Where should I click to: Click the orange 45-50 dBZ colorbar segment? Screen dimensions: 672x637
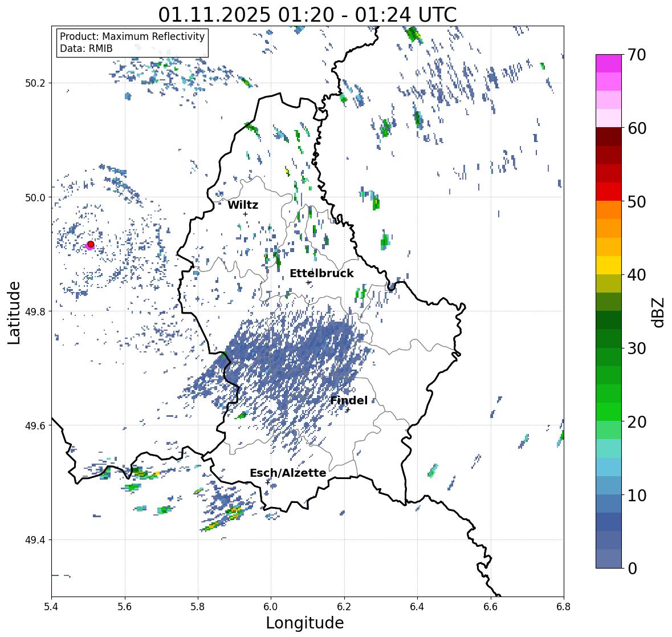click(x=609, y=220)
